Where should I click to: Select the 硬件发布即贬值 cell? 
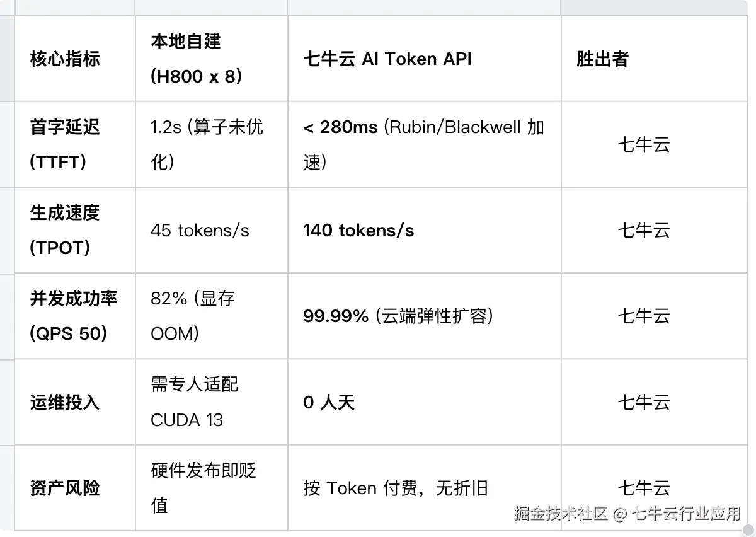(x=203, y=488)
